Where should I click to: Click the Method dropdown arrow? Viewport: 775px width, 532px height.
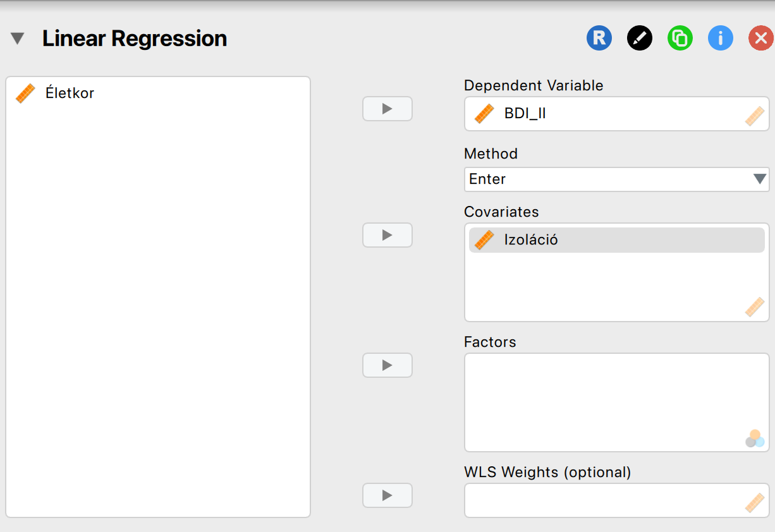coord(760,179)
